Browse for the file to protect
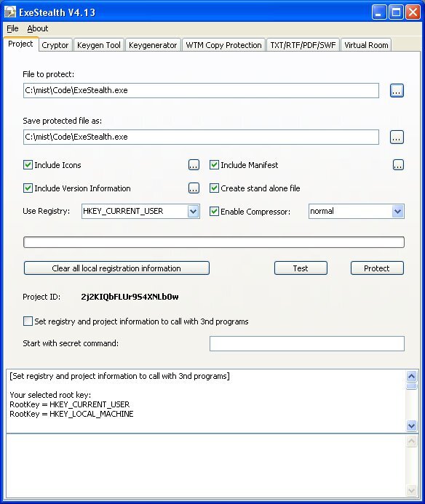This screenshot has height=504, width=425. [x=397, y=91]
